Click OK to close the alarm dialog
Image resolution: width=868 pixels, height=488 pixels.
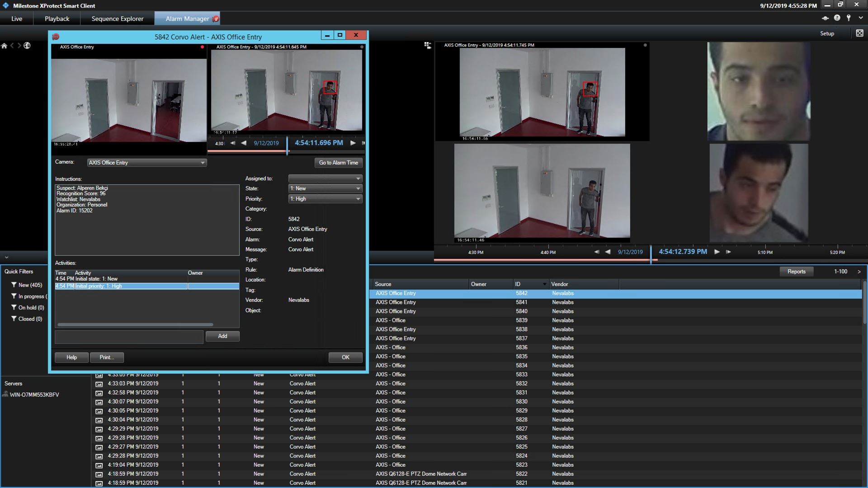pyautogui.click(x=345, y=357)
